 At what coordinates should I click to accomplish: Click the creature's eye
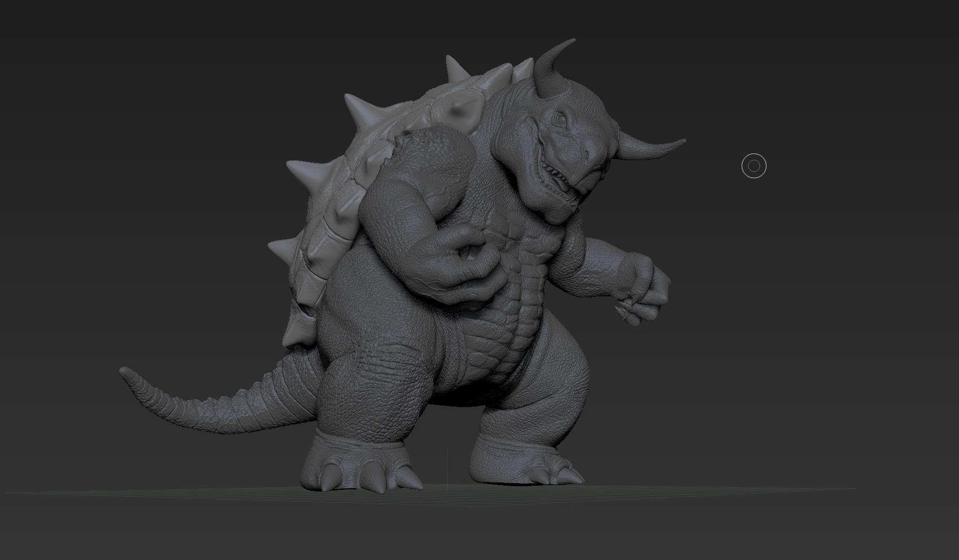click(x=560, y=119)
